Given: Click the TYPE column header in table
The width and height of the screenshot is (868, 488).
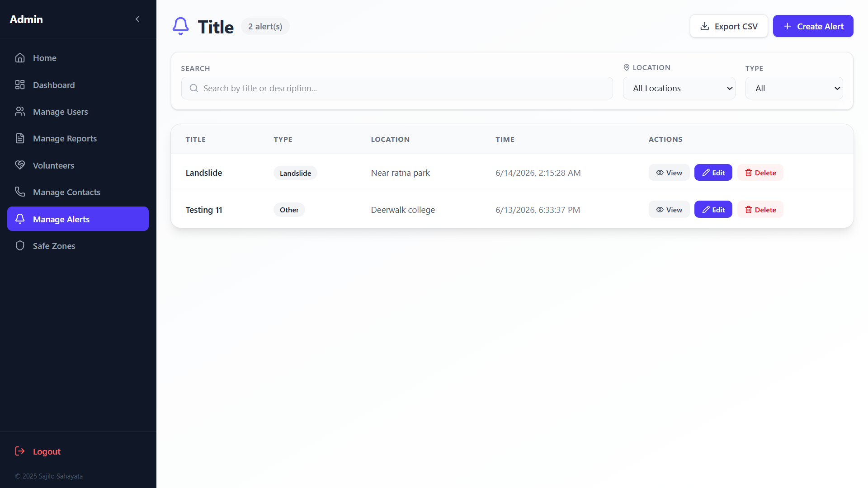Looking at the screenshot, I should pyautogui.click(x=283, y=139).
